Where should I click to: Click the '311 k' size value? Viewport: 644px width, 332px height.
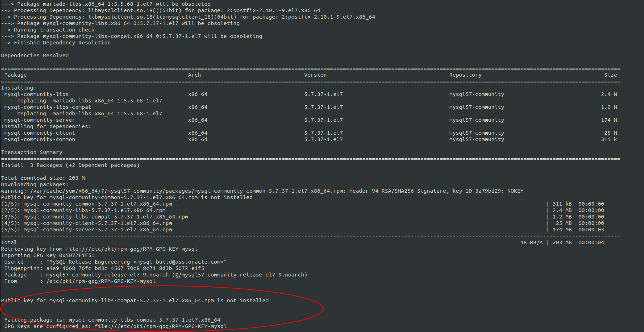point(609,139)
